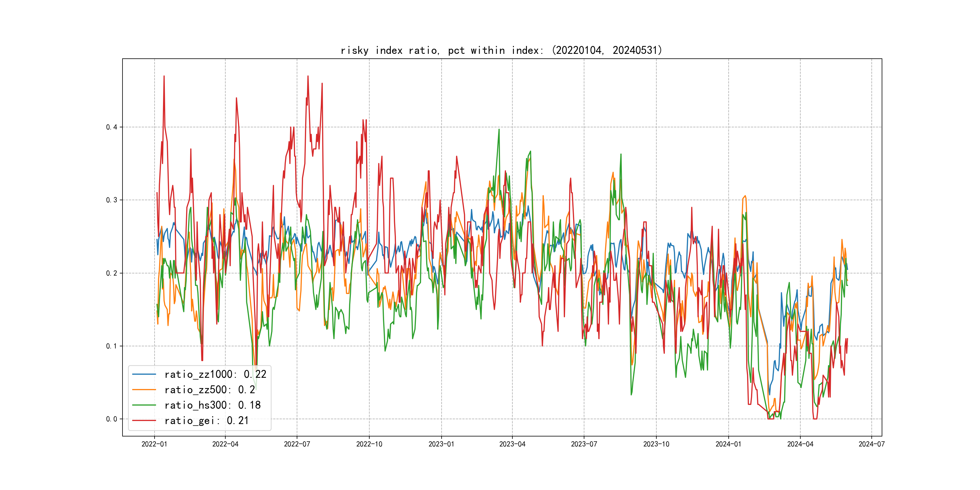Click the 2022-10 x-axis tick label
The width and height of the screenshot is (980, 490).
(369, 444)
